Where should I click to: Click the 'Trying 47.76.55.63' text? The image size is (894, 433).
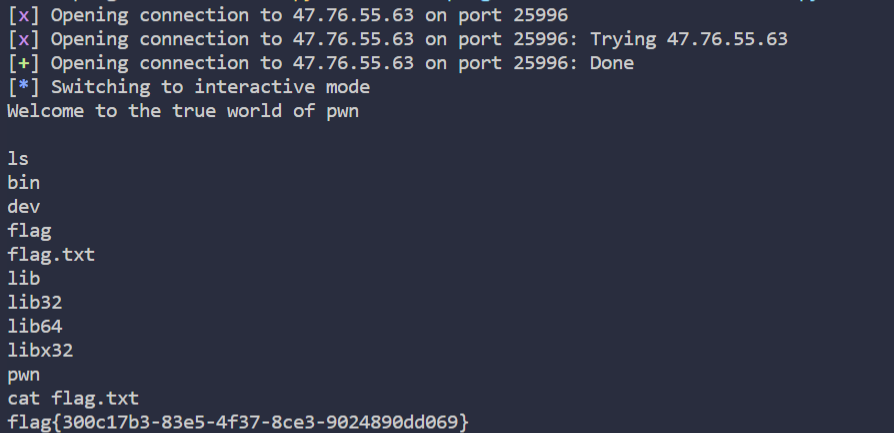click(689, 39)
